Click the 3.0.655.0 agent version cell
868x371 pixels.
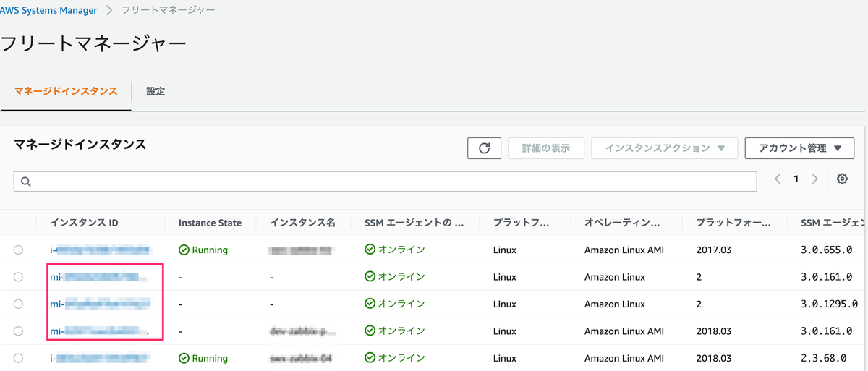coord(827,250)
